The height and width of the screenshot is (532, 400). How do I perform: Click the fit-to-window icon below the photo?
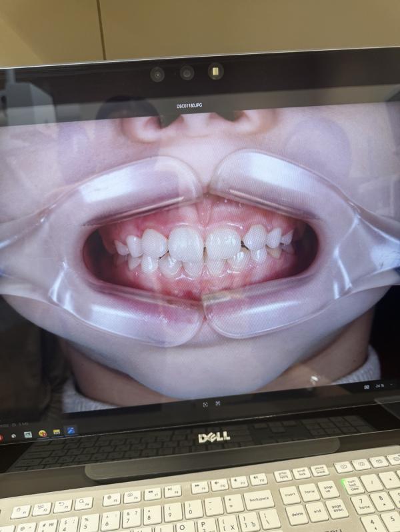[x=205, y=404]
